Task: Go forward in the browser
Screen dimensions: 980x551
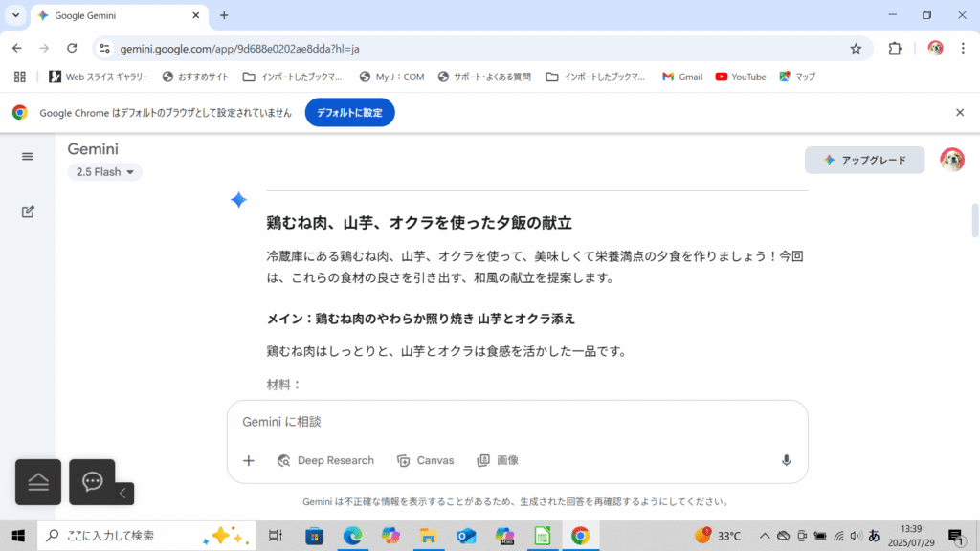Action: click(44, 48)
